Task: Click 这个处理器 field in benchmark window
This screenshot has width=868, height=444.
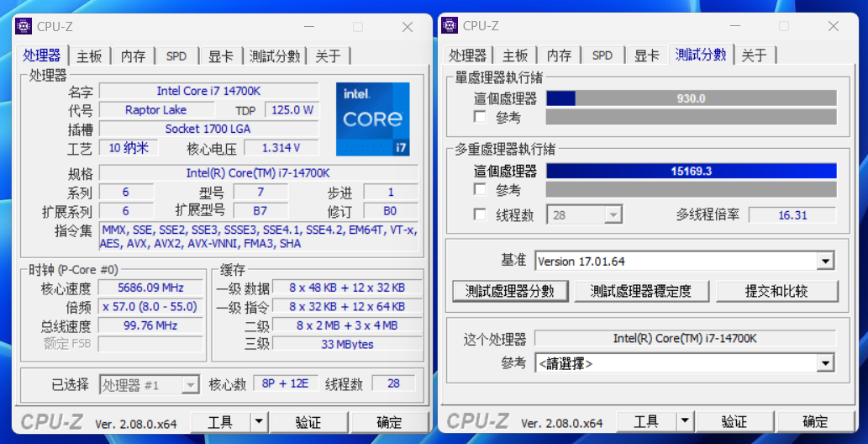Action: pos(685,338)
